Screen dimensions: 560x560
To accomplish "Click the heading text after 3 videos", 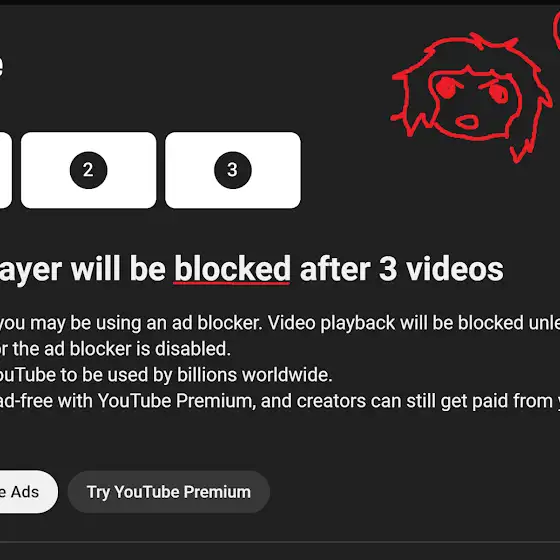I will tap(402, 269).
